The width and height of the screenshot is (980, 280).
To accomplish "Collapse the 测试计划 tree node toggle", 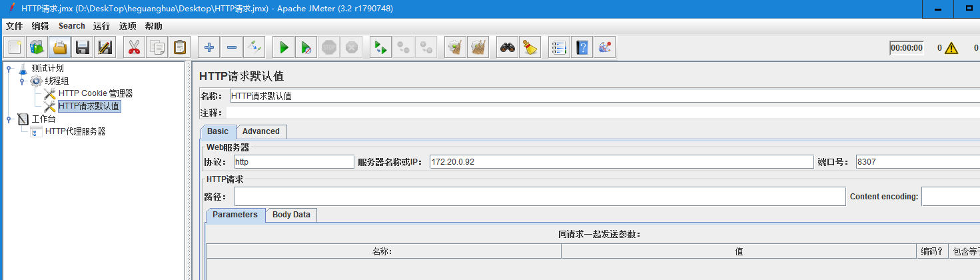I will coord(9,68).
